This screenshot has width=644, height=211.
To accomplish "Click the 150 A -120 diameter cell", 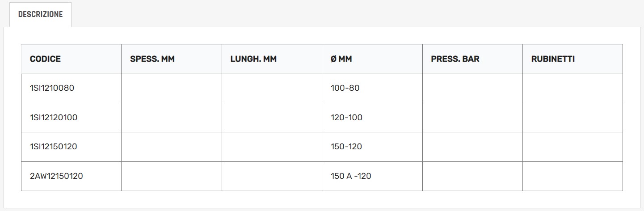I will [351, 176].
